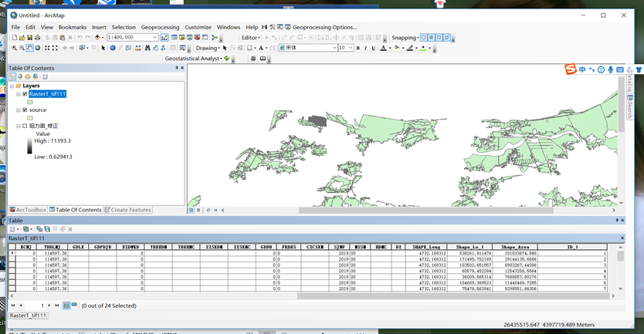The height and width of the screenshot is (334, 644).
Task: Switch TOC to List By Source
Action: coord(20,76)
